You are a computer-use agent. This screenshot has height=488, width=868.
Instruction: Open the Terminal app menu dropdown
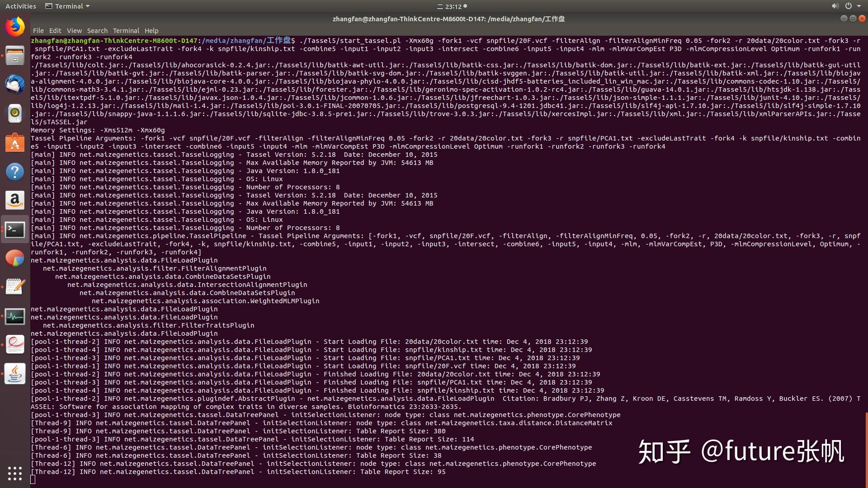pos(68,6)
